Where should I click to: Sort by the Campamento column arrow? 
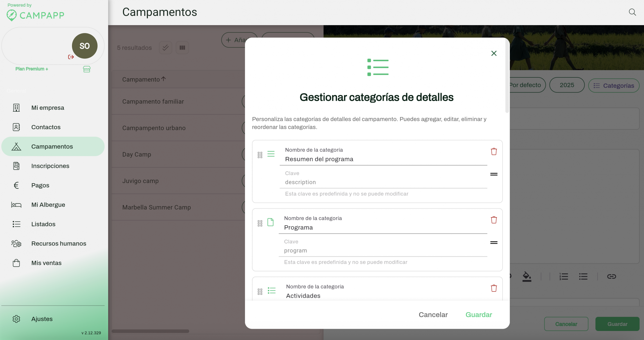tap(164, 79)
